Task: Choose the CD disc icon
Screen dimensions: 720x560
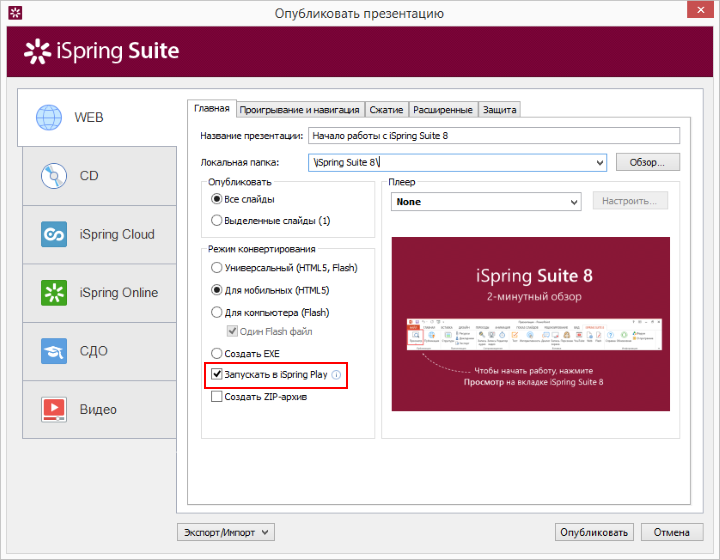Action: (54, 176)
